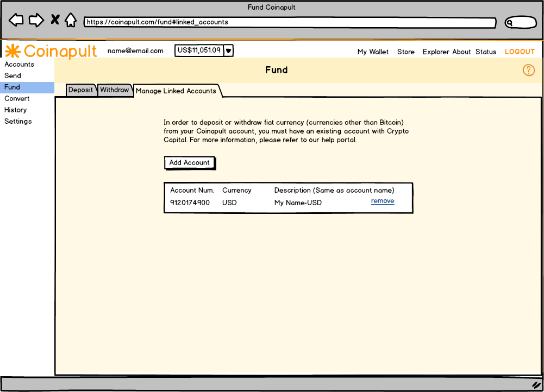Click the browser back arrow

[16, 21]
